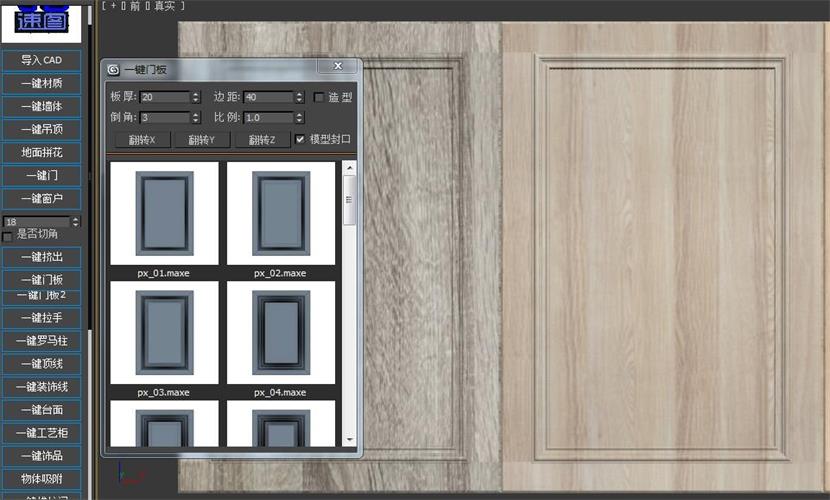Run the 一键挤出 tool
This screenshot has width=830, height=500.
click(41, 257)
